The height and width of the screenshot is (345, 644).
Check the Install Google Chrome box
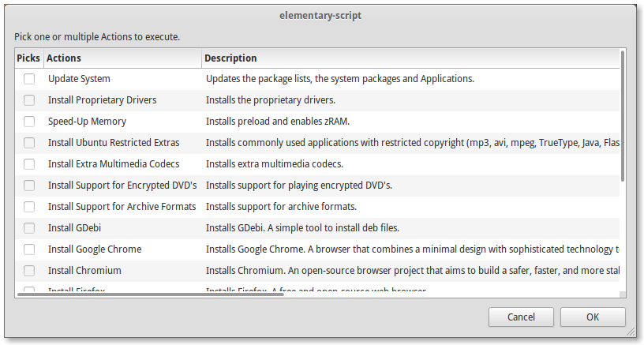click(x=29, y=249)
